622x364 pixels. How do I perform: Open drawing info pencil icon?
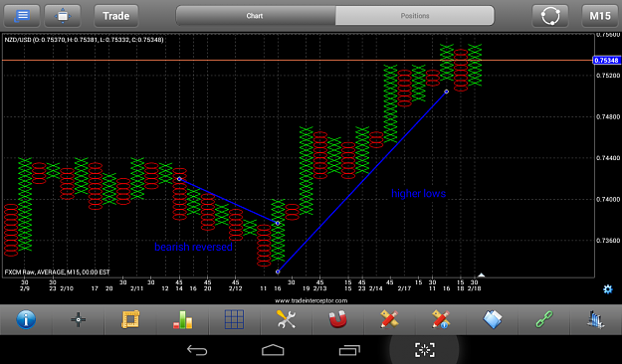[441, 319]
